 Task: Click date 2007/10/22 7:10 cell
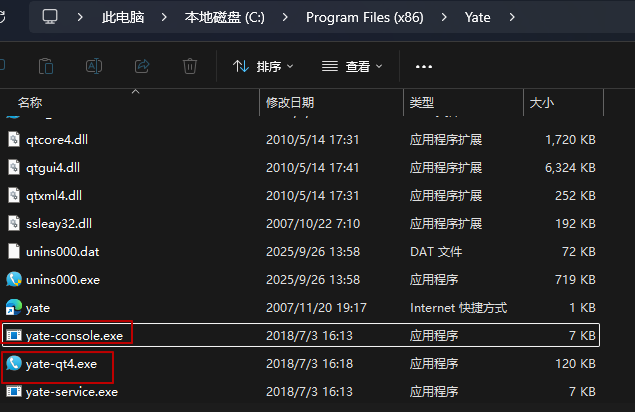313,224
